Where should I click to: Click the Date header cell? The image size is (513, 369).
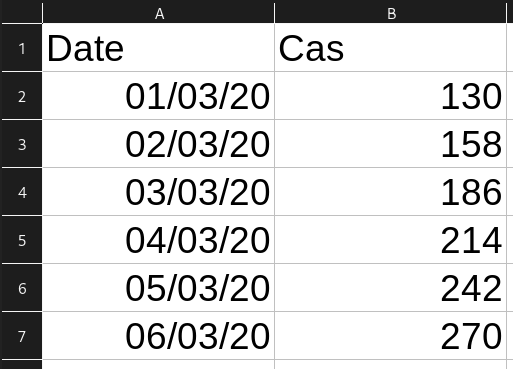[x=159, y=48]
